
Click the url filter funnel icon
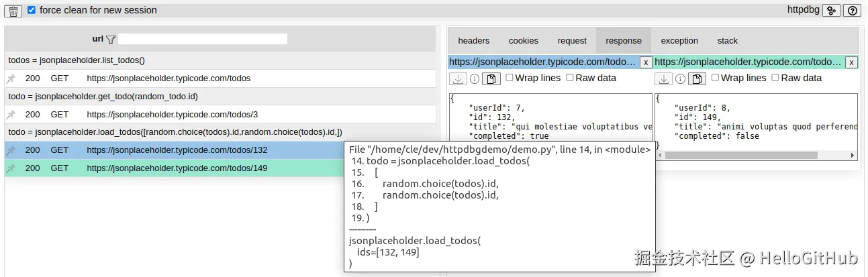(x=111, y=39)
